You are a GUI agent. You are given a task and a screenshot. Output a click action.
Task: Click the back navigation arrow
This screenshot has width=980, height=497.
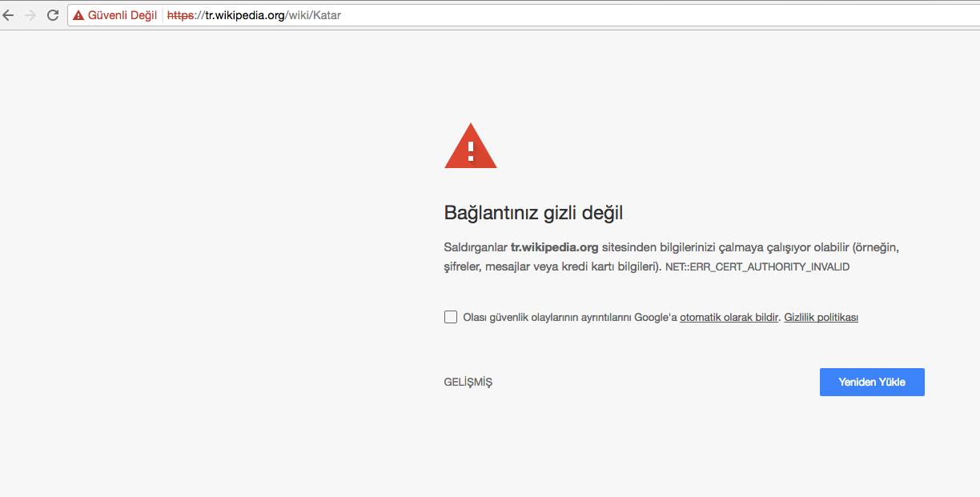[x=9, y=14]
